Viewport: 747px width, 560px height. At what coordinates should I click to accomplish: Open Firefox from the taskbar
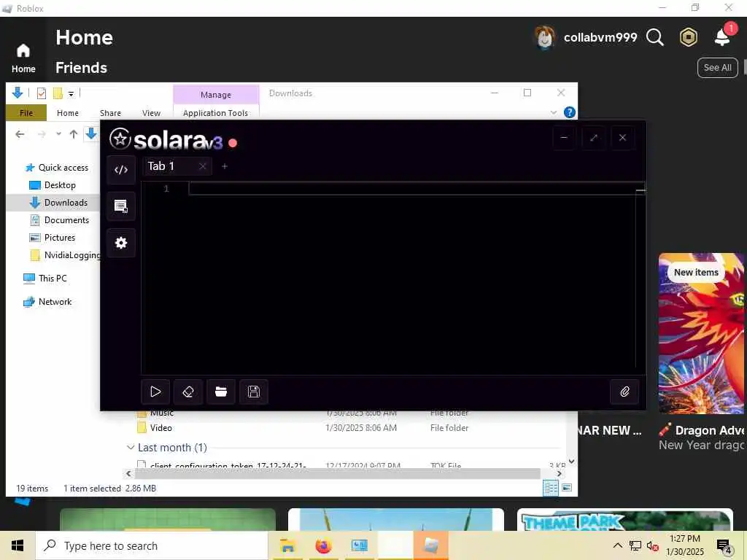[323, 545]
